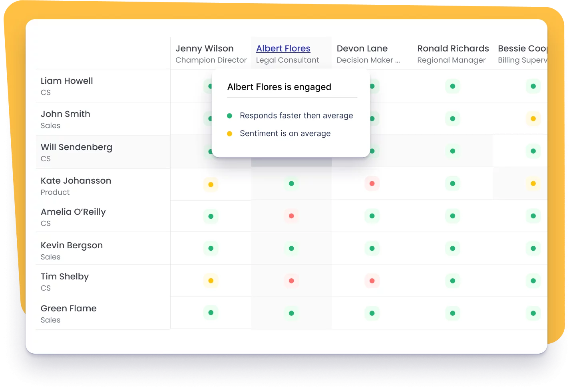Click Amelia O'Reilly's green dot under Jenny Wilson
The height and width of the screenshot is (392, 573).
[211, 216]
